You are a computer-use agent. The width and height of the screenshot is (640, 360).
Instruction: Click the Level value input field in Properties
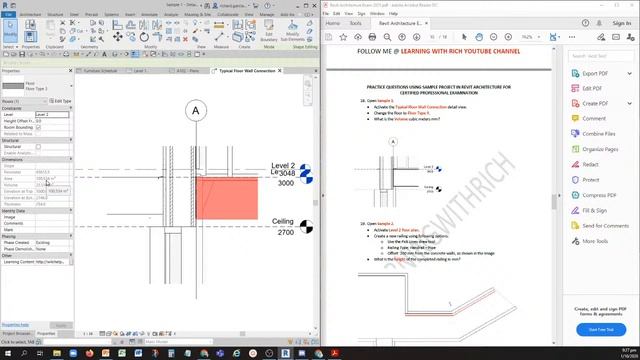point(52,115)
